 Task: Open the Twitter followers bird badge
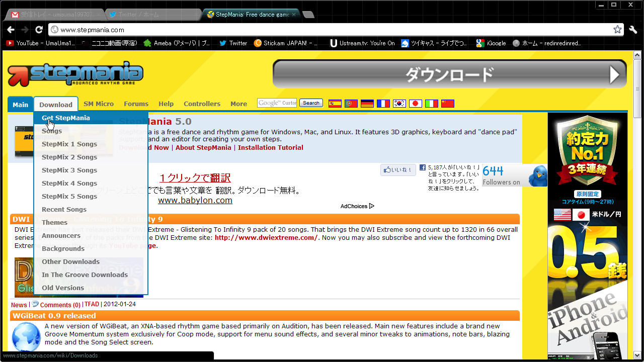pyautogui.click(x=515, y=175)
